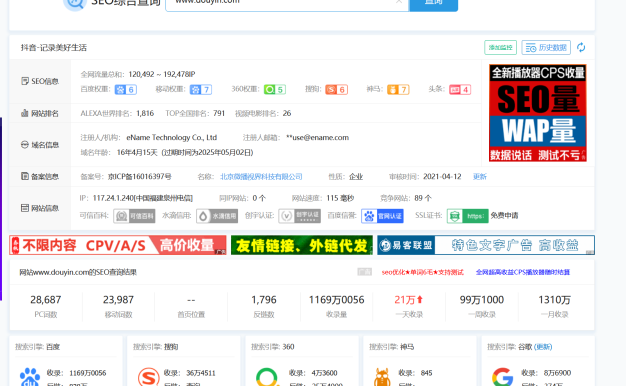The image size is (626, 386).
Task: Clear the domain search field with X
Action: (398, 2)
